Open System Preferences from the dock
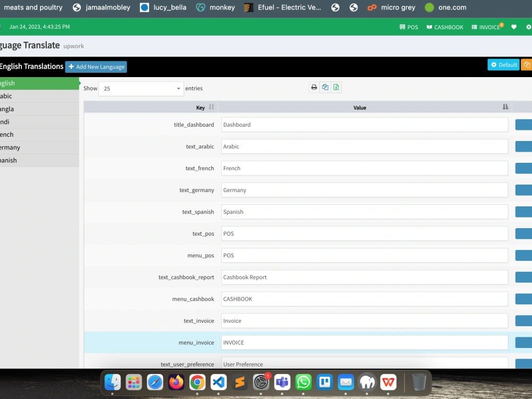Screen dimensions: 532x399 [261, 383]
